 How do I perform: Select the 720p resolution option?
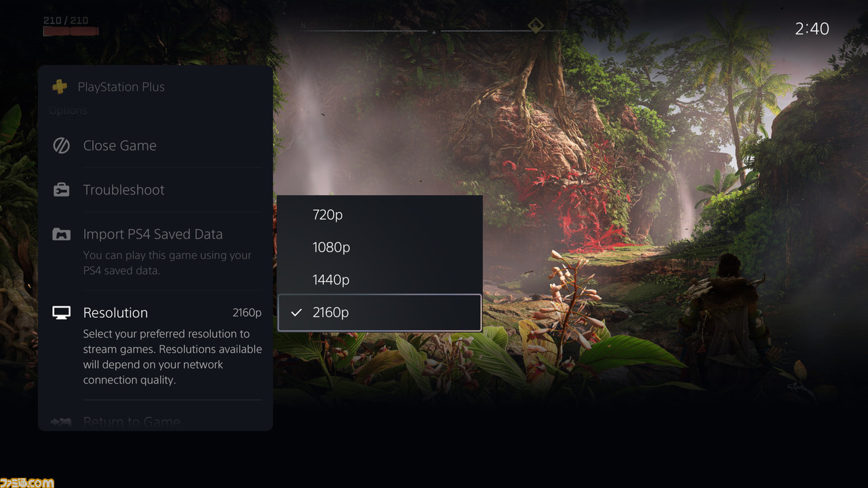pos(380,214)
